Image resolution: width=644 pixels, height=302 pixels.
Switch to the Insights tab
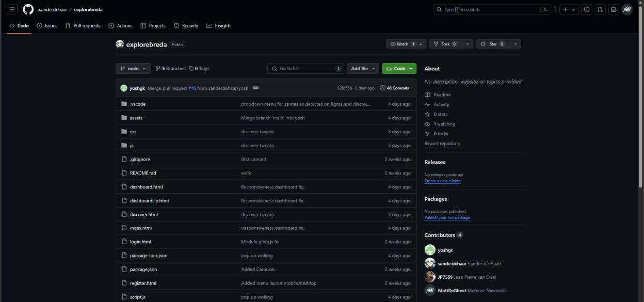click(219, 26)
